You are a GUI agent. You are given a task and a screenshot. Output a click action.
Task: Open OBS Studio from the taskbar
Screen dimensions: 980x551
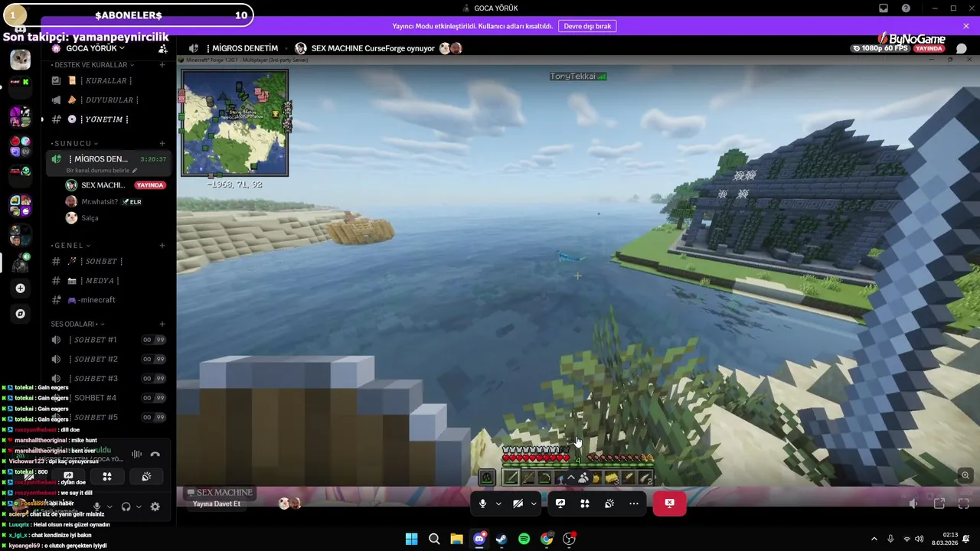(569, 539)
